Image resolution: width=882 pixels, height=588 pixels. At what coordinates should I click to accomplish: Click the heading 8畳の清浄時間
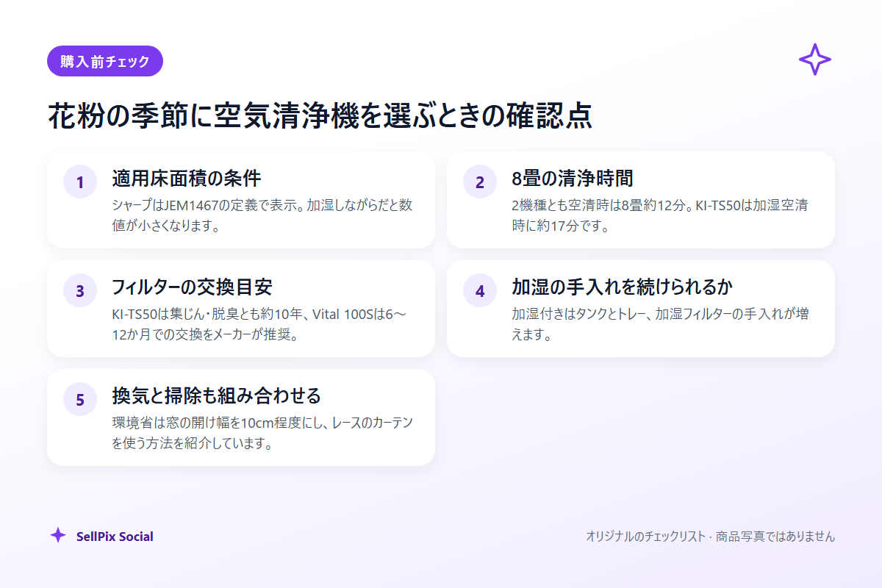point(573,178)
